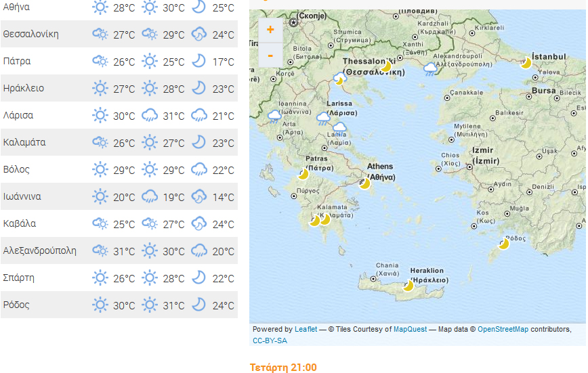The height and width of the screenshot is (373, 588).
Task: Click the Τετάρτη 21:00 time label
Action: (x=282, y=368)
